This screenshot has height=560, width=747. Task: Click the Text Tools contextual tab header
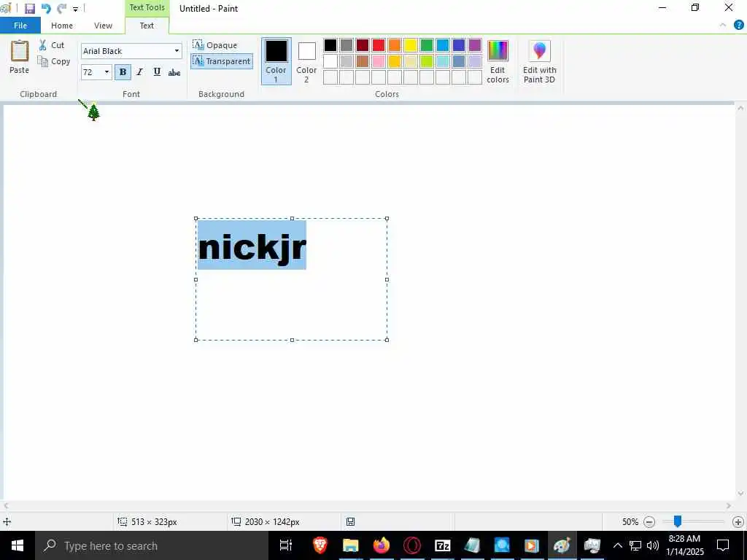pos(147,7)
